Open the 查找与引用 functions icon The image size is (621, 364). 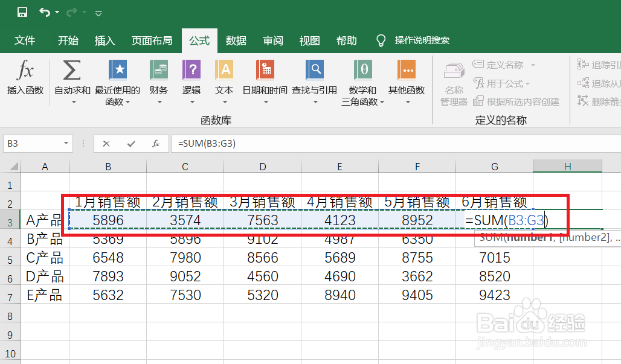pos(315,70)
